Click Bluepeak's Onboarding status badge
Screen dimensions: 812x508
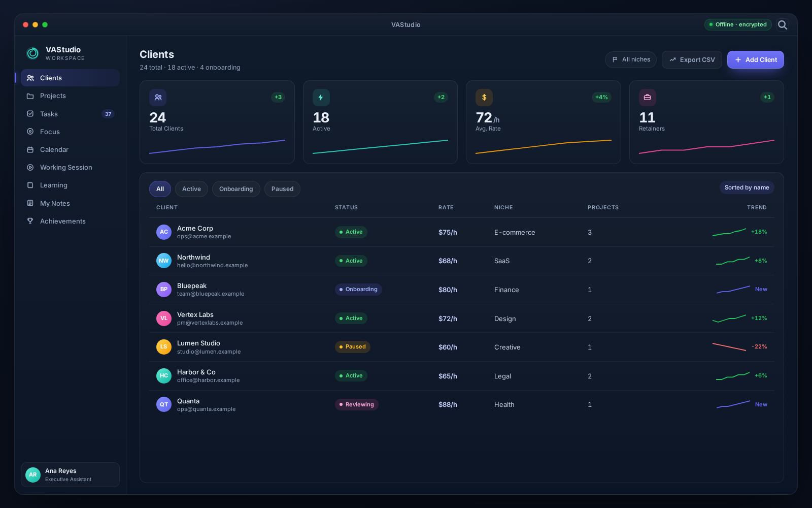pyautogui.click(x=358, y=290)
